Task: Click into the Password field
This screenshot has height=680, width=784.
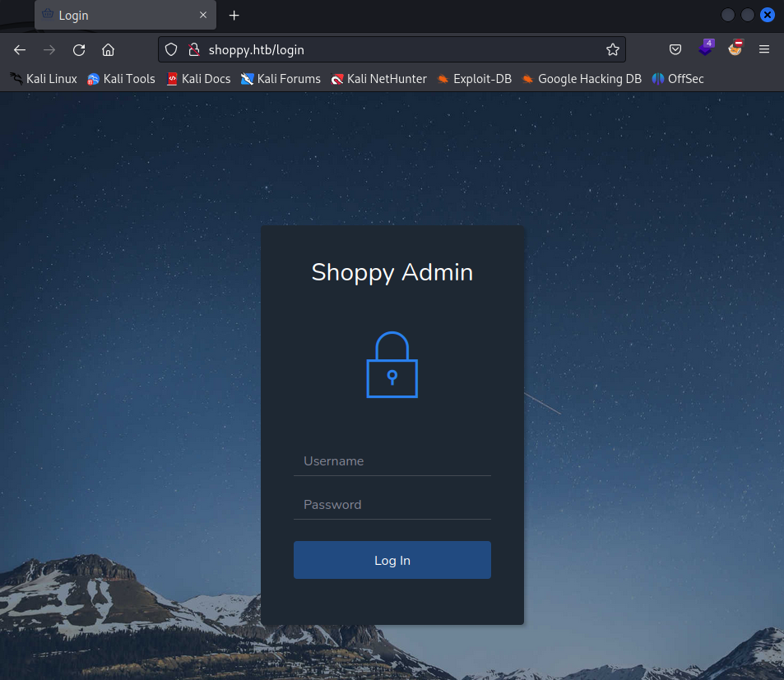Action: point(392,505)
